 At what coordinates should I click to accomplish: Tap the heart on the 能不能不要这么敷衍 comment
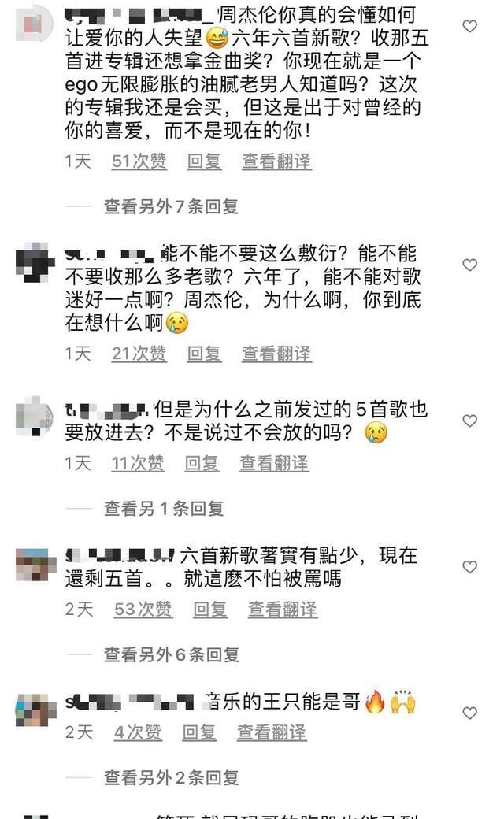470,265
